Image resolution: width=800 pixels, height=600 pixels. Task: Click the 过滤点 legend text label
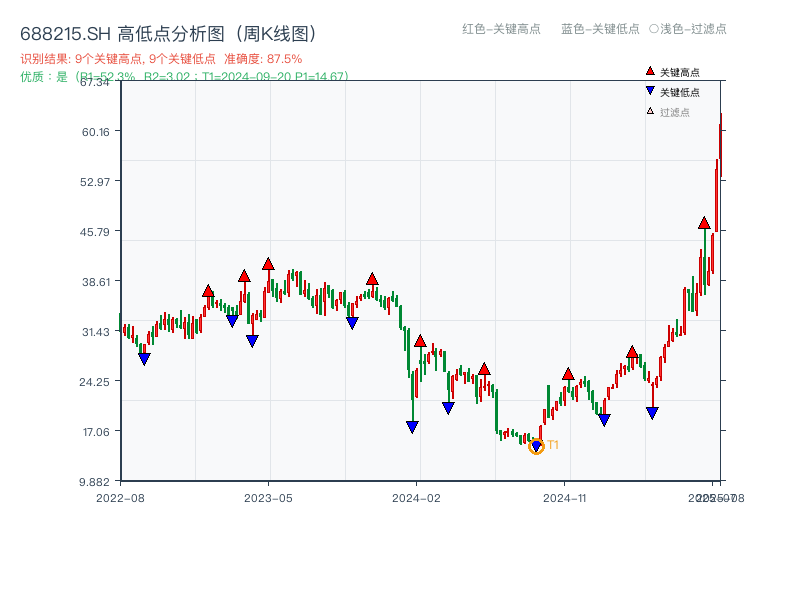(675, 112)
